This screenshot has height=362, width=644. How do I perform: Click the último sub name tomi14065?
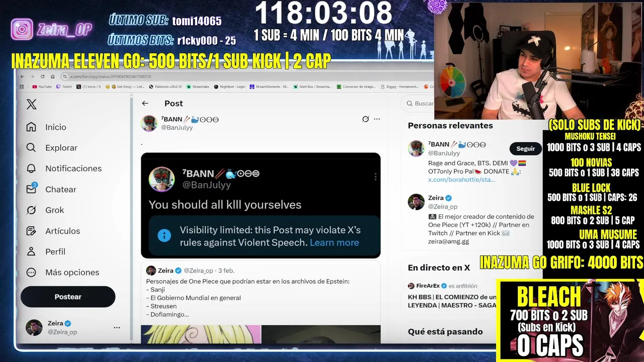click(197, 21)
